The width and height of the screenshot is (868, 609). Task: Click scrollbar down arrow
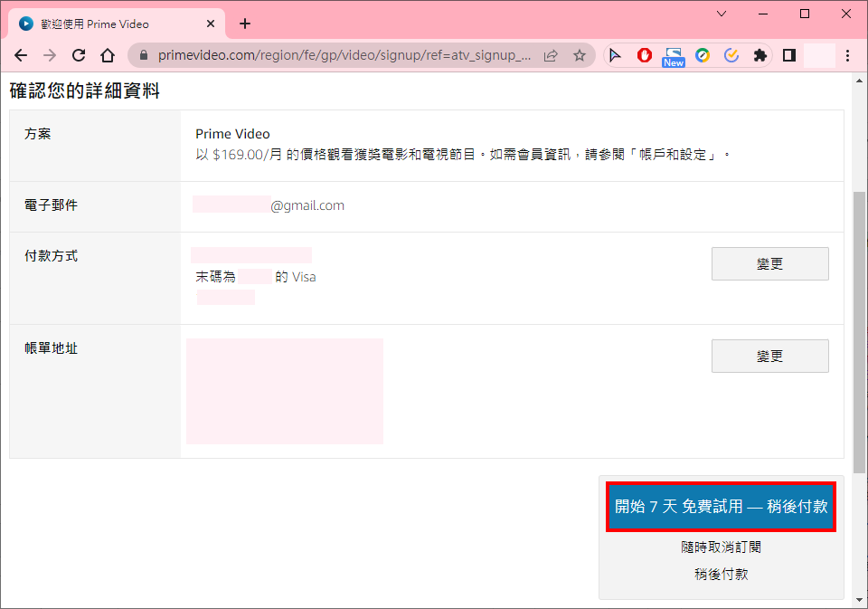(x=859, y=600)
